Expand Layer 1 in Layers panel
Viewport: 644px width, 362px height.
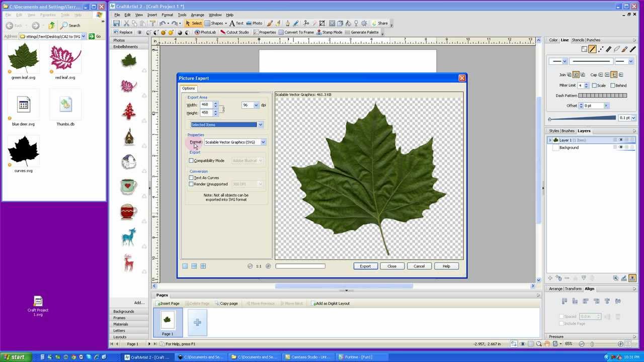(550, 140)
